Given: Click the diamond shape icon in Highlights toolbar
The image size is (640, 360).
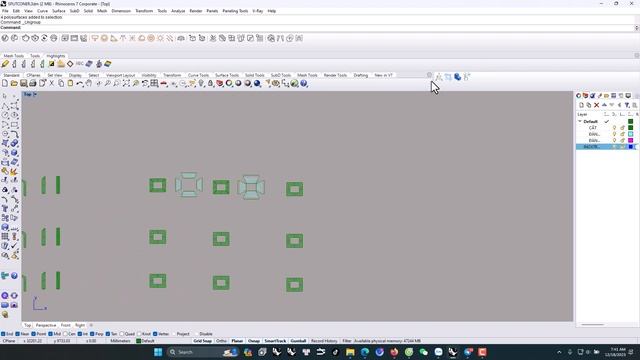Looking at the screenshot, I should pos(70,64).
